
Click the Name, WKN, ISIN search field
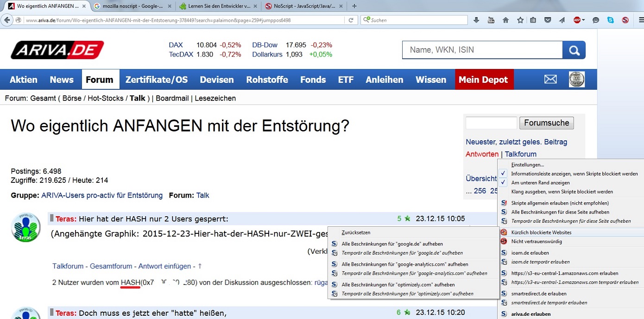tap(482, 50)
